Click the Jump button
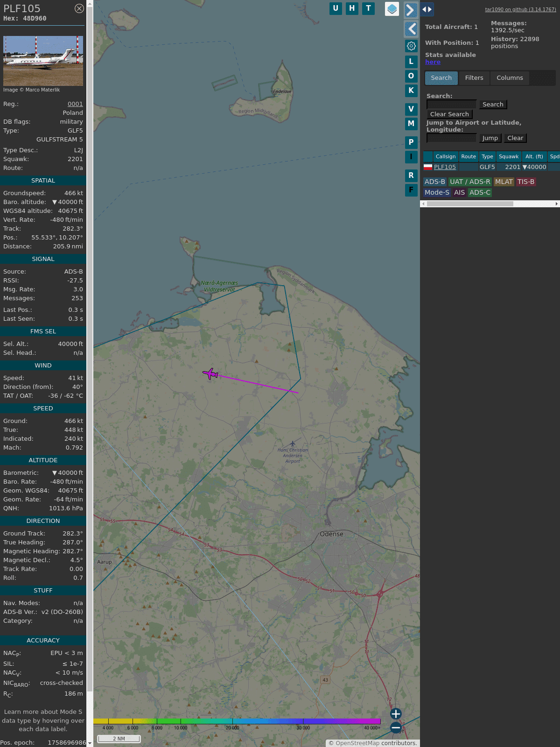 (x=490, y=138)
